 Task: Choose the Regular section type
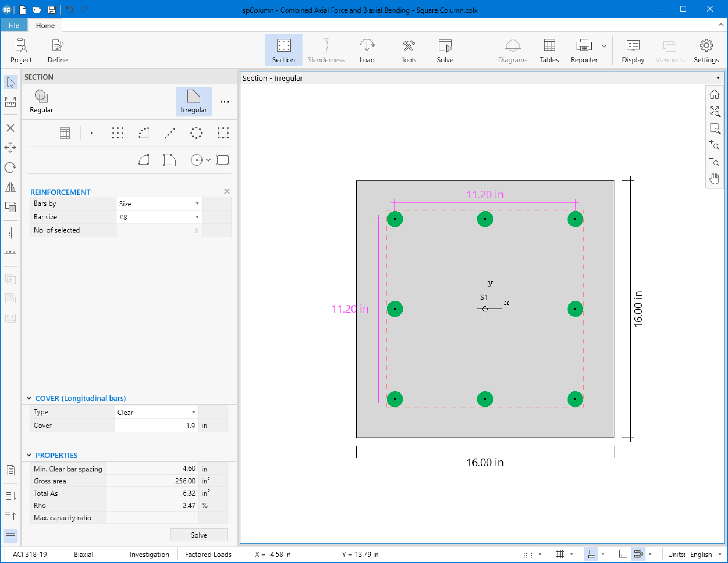41,102
